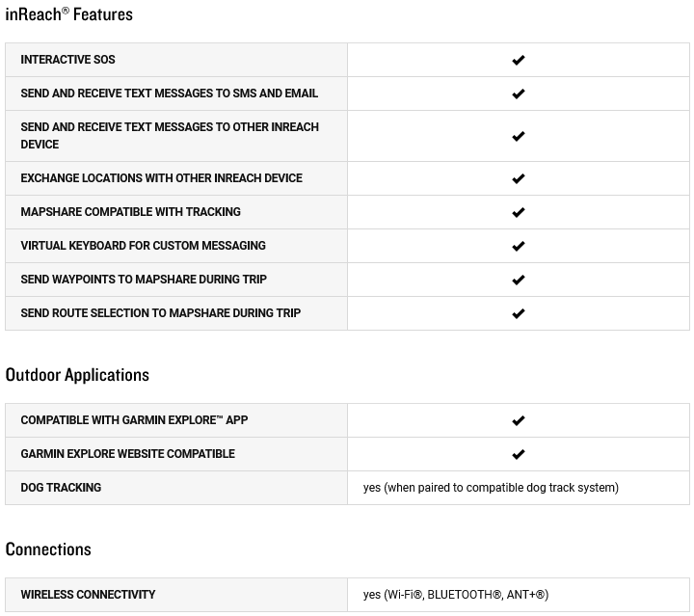Screen dimensions: 694x616
Task: Click checkmark for Garmin Explore Website Compatible
Action: 518,454
